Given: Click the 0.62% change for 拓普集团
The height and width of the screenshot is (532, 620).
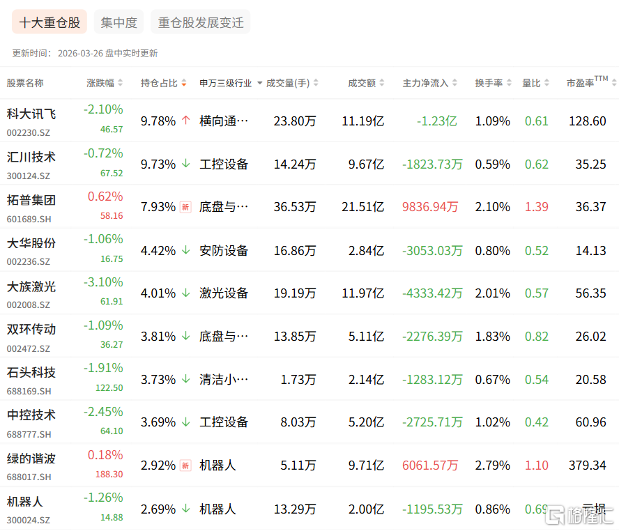Looking at the screenshot, I should pyautogui.click(x=105, y=196).
